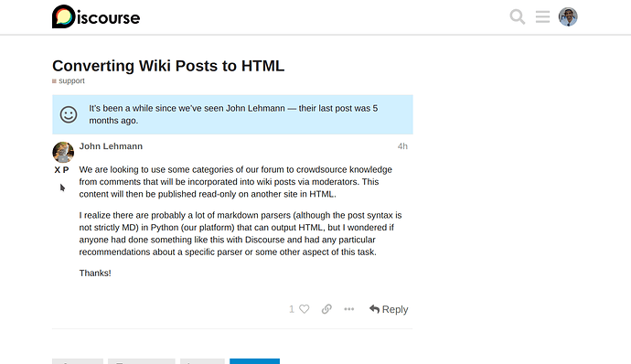Click the smiley icon in the notice
Viewport: 631px width, 364px height.
(69, 114)
